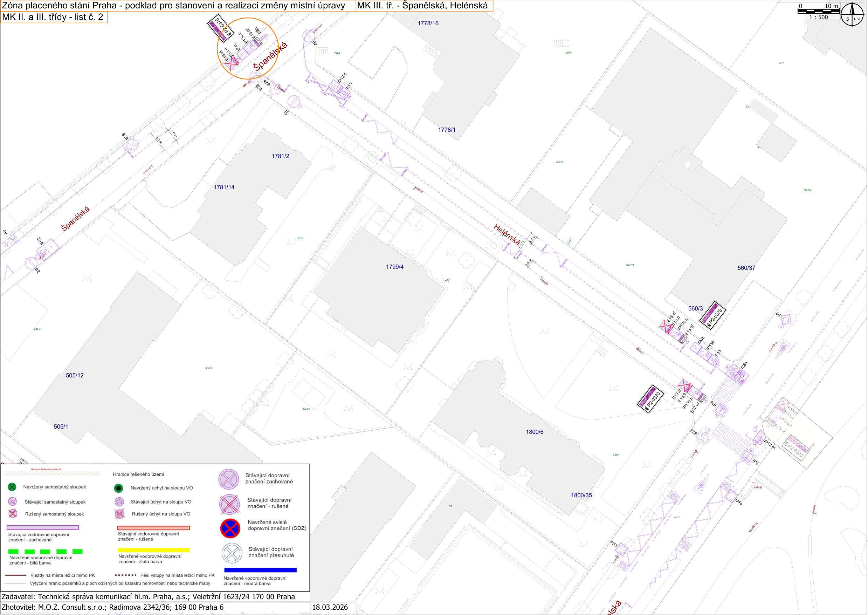Screen dimensions: 868x615
Task: Click the IP12.ot label near the zebra crossing
Action: pos(769,445)
